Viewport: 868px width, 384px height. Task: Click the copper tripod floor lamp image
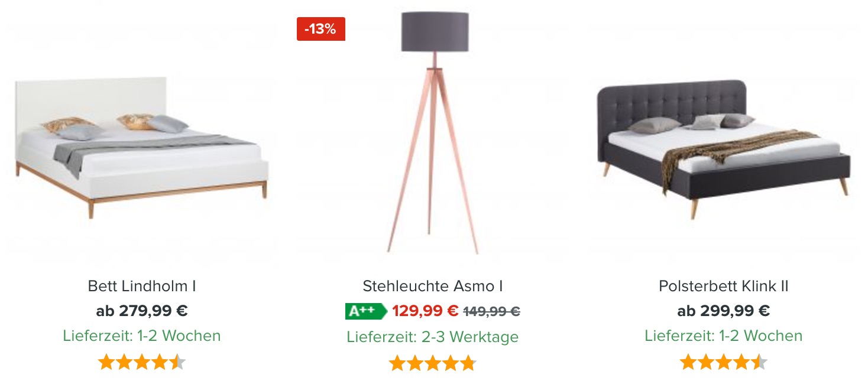point(434,133)
